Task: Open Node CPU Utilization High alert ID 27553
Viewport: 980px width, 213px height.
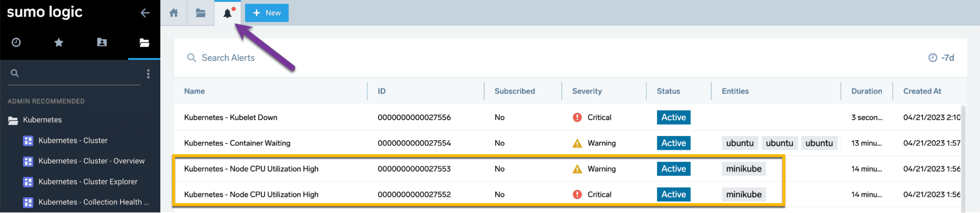Action: pyautogui.click(x=251, y=169)
